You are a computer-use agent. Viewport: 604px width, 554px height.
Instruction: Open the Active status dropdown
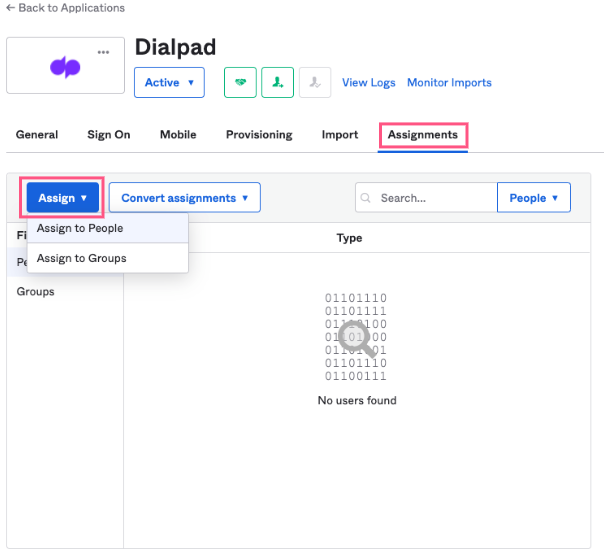tap(169, 82)
